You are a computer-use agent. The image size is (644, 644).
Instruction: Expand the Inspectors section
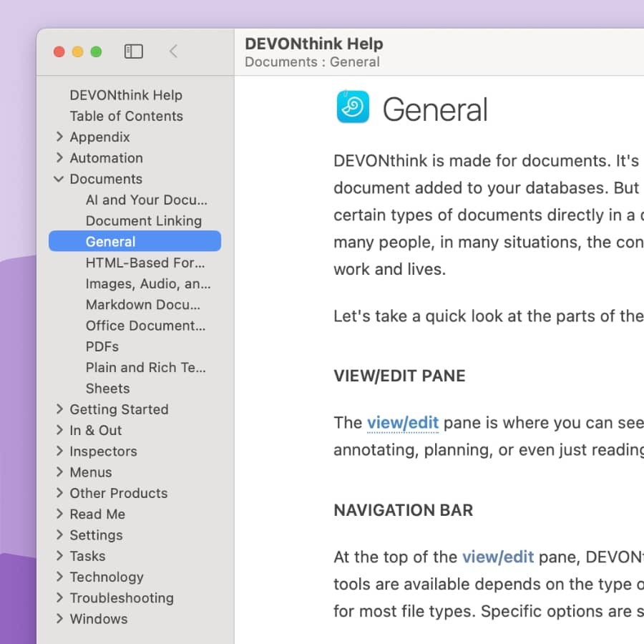click(59, 451)
